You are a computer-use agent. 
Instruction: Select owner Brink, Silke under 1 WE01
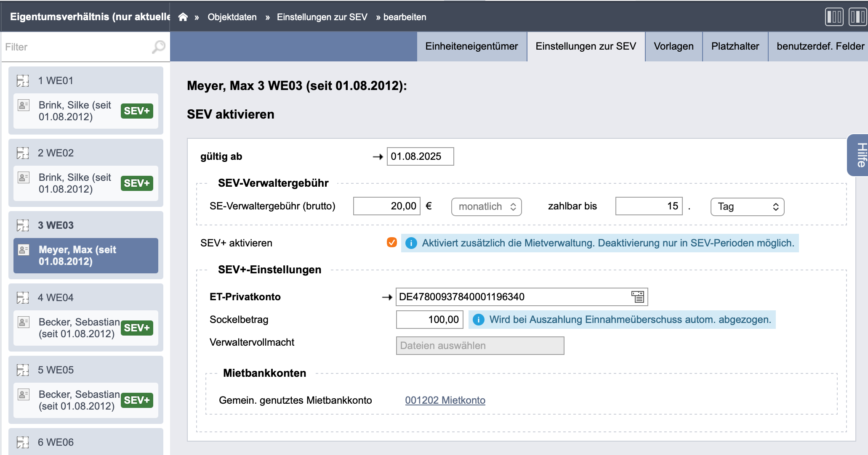(86, 111)
